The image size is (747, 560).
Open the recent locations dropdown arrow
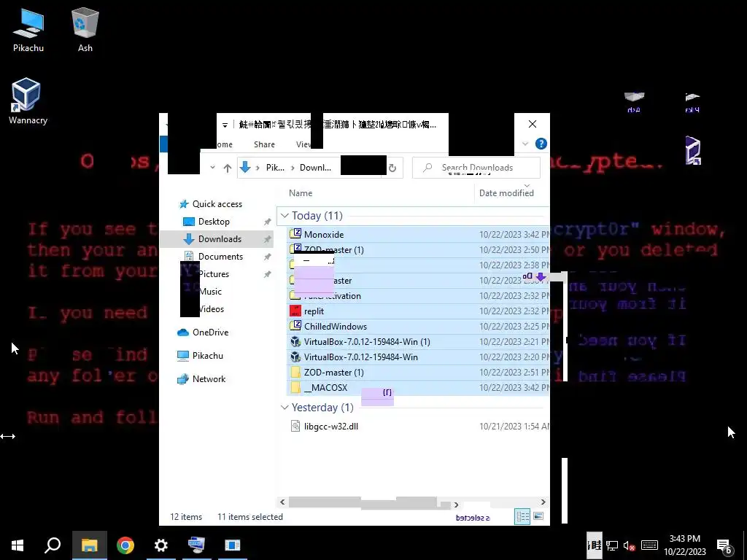212,168
